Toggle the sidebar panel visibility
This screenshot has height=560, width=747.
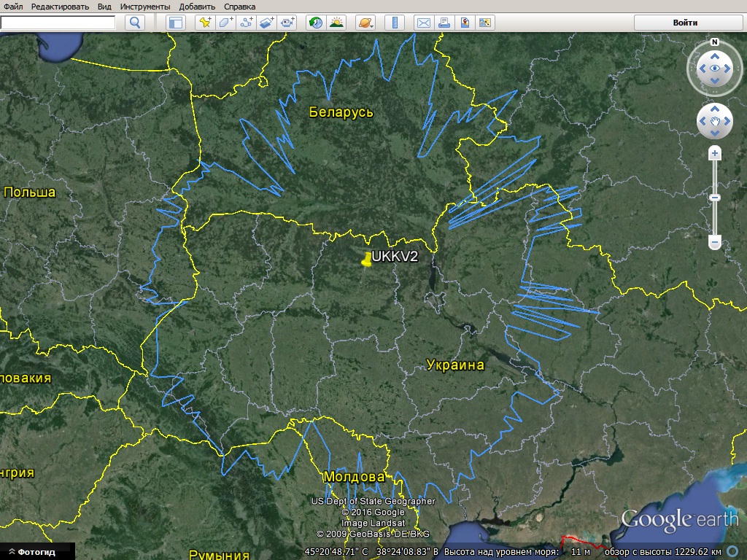(x=176, y=23)
